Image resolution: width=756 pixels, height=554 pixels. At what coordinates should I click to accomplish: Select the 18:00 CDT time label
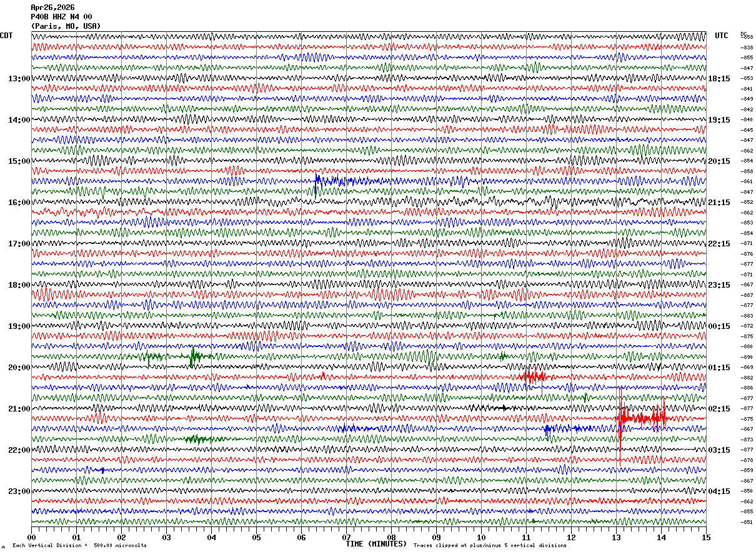click(x=19, y=285)
